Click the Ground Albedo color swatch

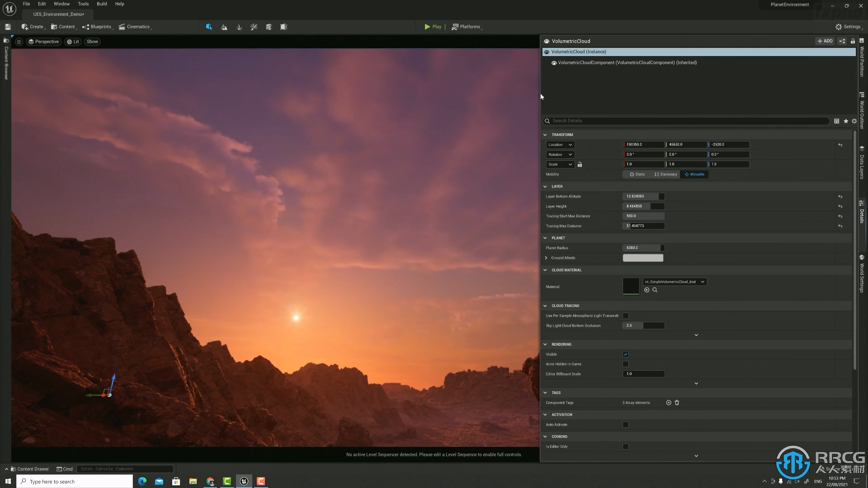(643, 258)
